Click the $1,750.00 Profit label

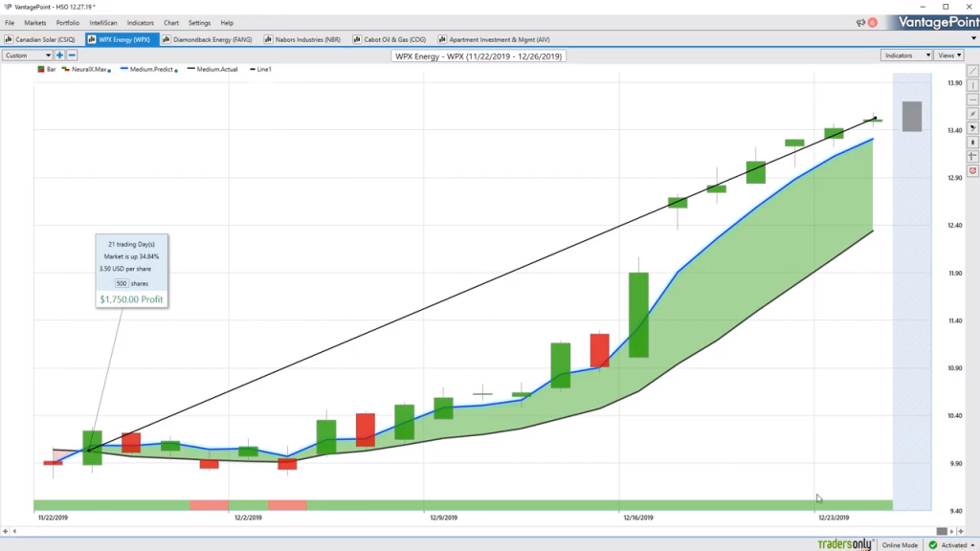tap(131, 299)
